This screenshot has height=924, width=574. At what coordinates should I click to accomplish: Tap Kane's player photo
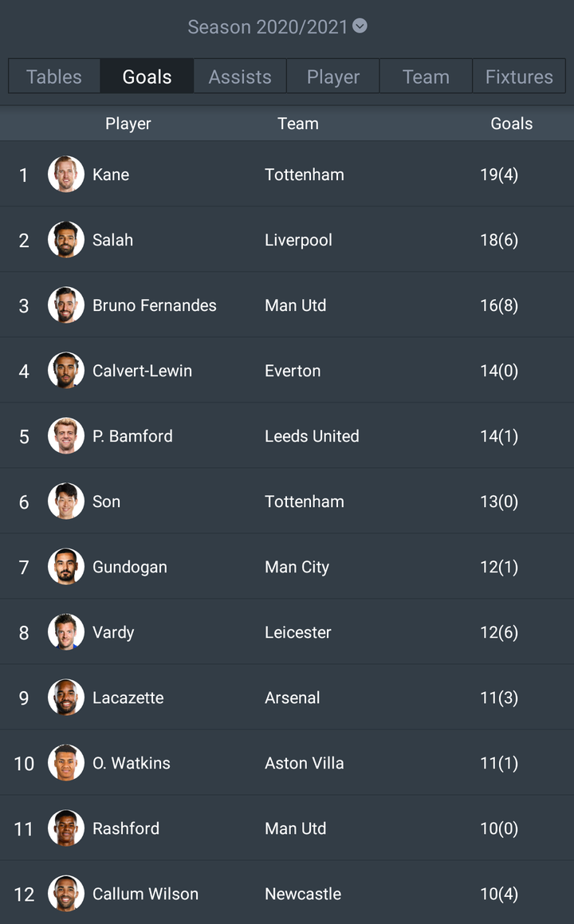point(66,174)
